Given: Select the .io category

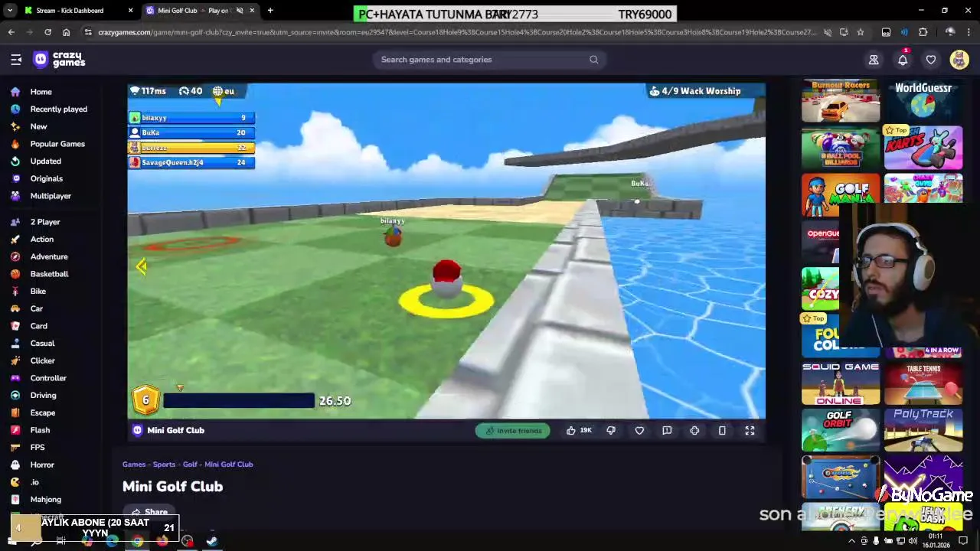Looking at the screenshot, I should 34,482.
